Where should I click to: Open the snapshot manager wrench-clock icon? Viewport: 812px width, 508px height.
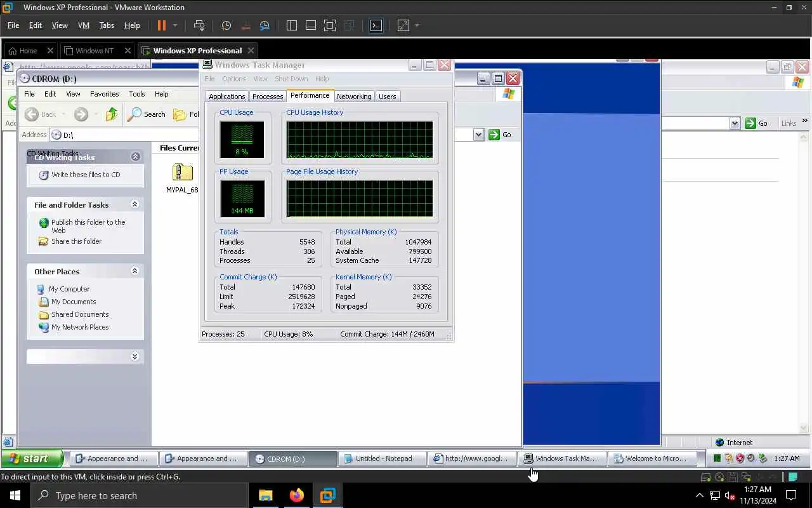(x=265, y=25)
